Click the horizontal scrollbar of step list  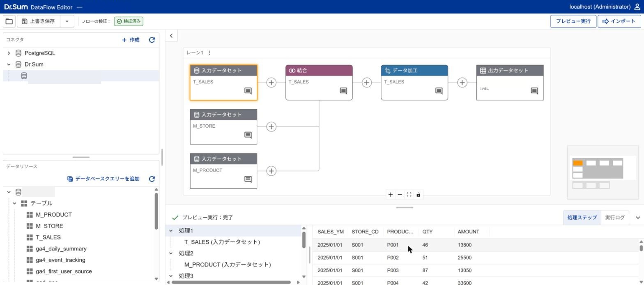pyautogui.click(x=231, y=283)
